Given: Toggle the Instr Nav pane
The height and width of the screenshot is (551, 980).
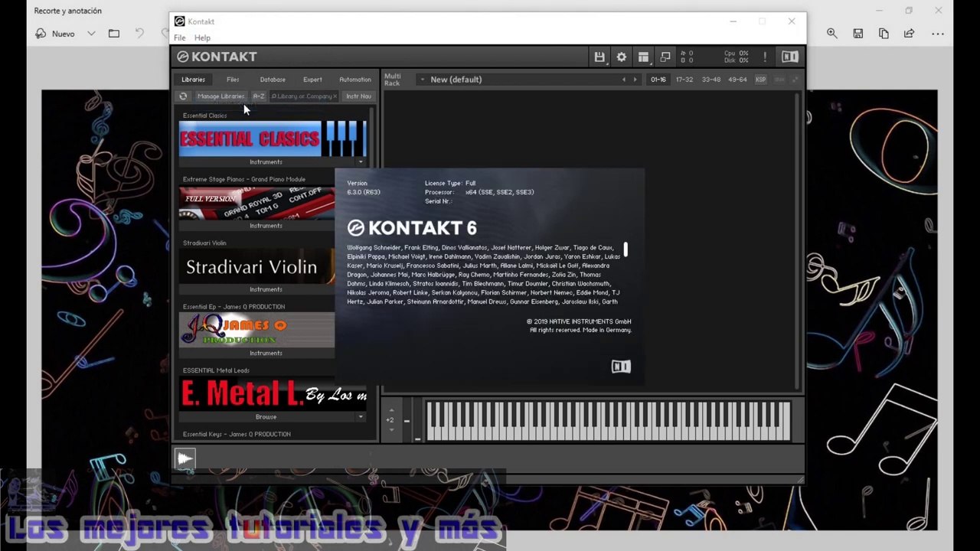Looking at the screenshot, I should tap(358, 96).
